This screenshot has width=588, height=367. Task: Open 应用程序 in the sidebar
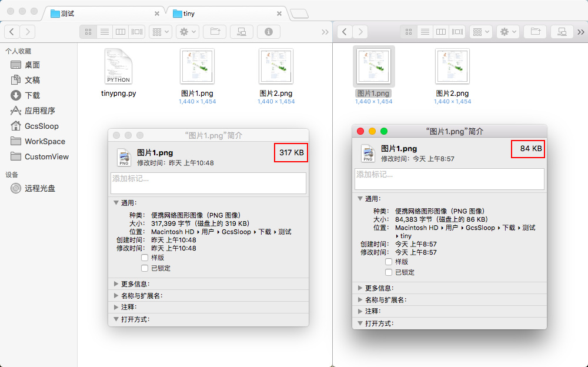33,111
